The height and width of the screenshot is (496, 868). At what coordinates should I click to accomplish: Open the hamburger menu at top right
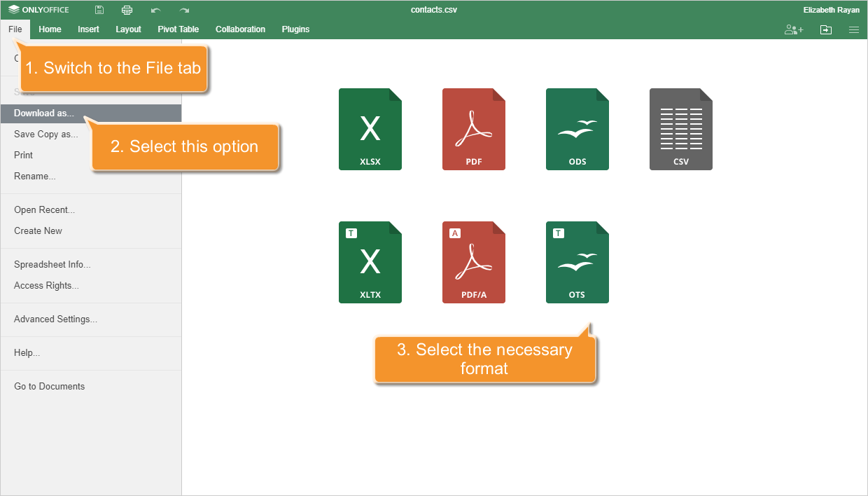click(854, 29)
